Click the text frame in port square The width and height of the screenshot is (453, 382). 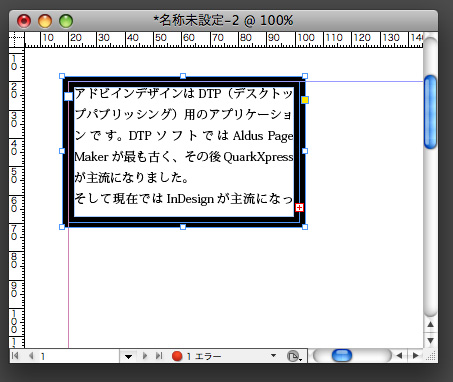68,97
